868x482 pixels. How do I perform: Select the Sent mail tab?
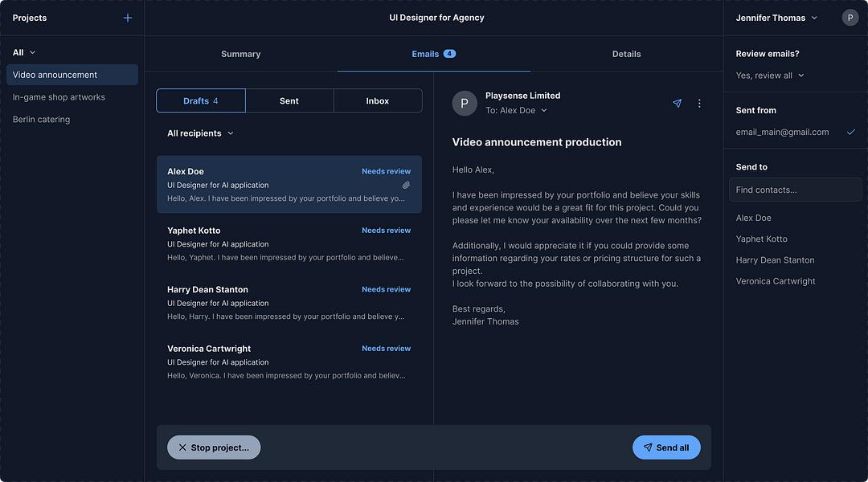[289, 100]
